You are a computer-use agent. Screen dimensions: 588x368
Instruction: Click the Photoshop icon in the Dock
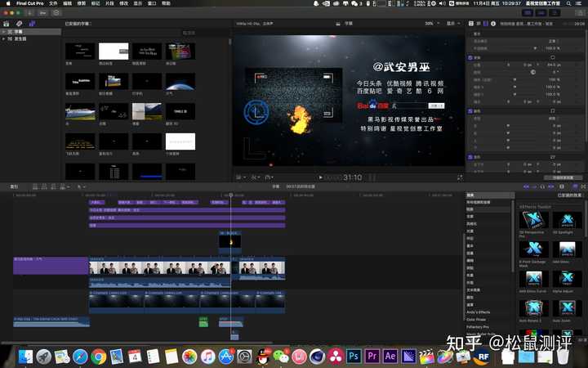click(354, 357)
